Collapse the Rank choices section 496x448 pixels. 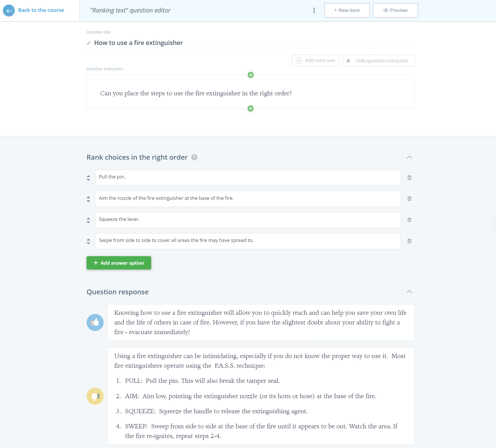(409, 157)
